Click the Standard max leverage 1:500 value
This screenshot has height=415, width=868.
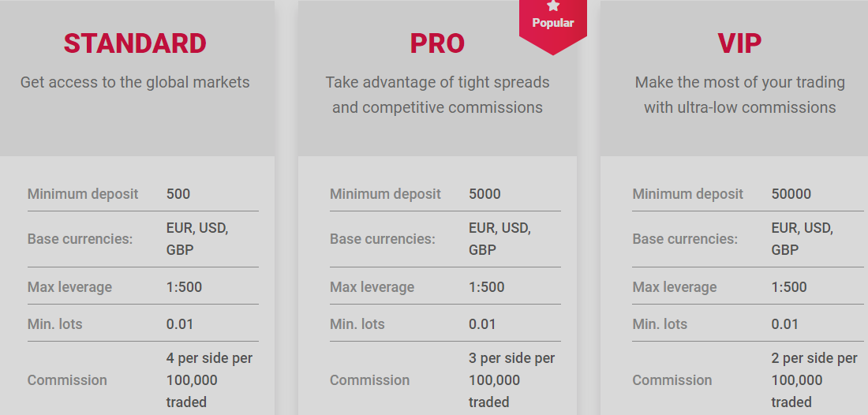tap(184, 287)
